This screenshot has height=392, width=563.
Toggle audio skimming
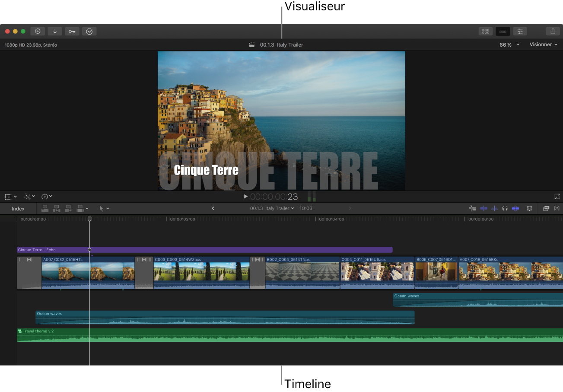tap(494, 208)
